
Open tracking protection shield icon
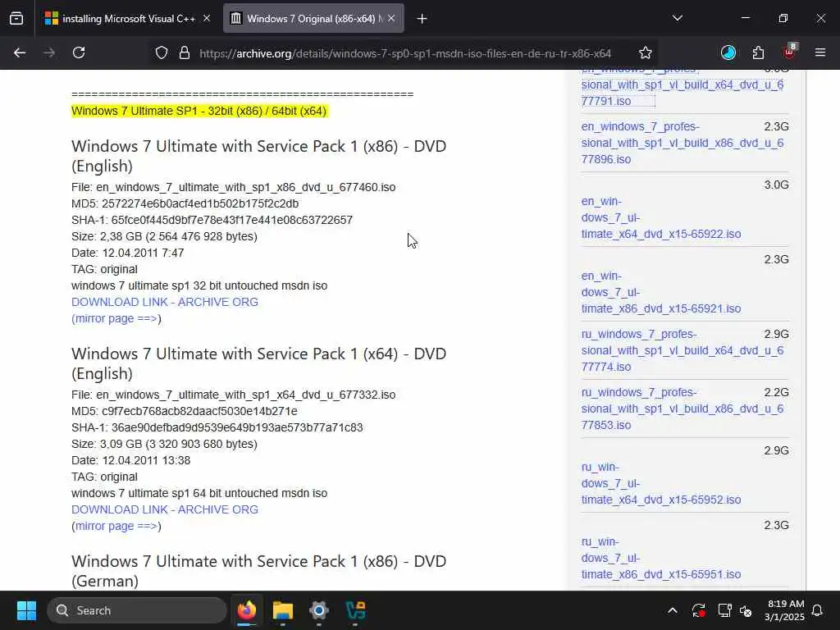[162, 52]
